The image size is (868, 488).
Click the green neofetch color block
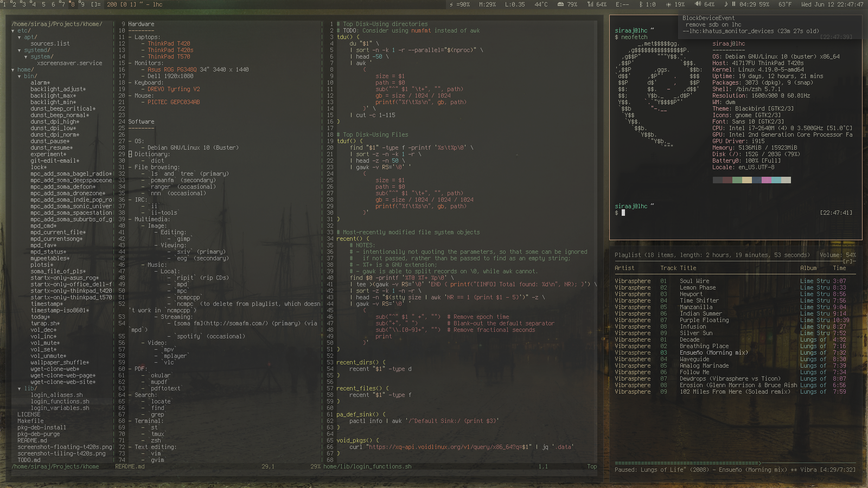coord(737,180)
